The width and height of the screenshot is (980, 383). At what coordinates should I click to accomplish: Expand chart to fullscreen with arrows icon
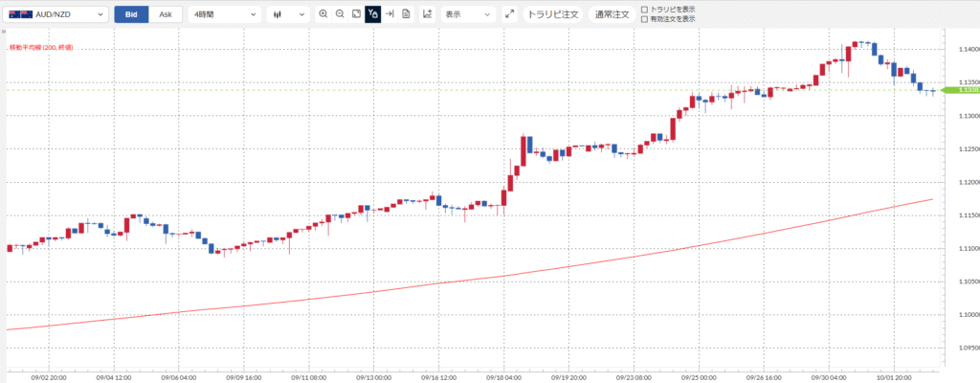pos(509,14)
